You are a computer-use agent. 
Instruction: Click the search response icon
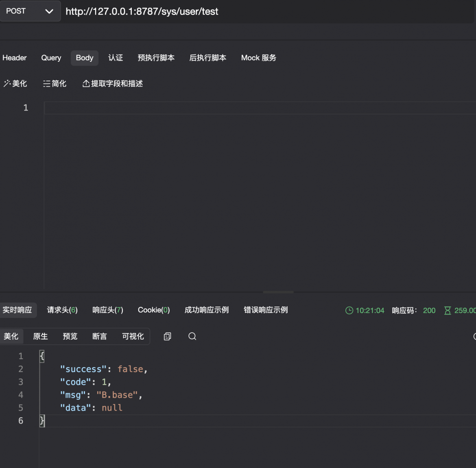click(x=192, y=336)
